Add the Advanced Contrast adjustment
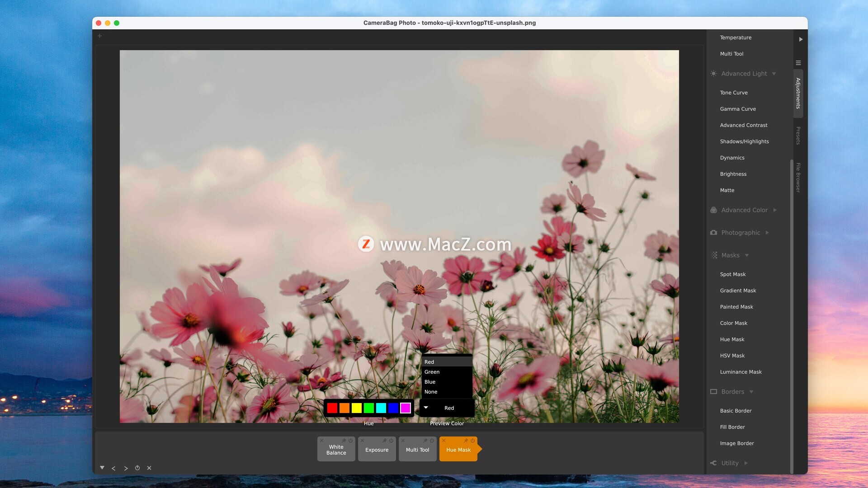 pos(744,125)
